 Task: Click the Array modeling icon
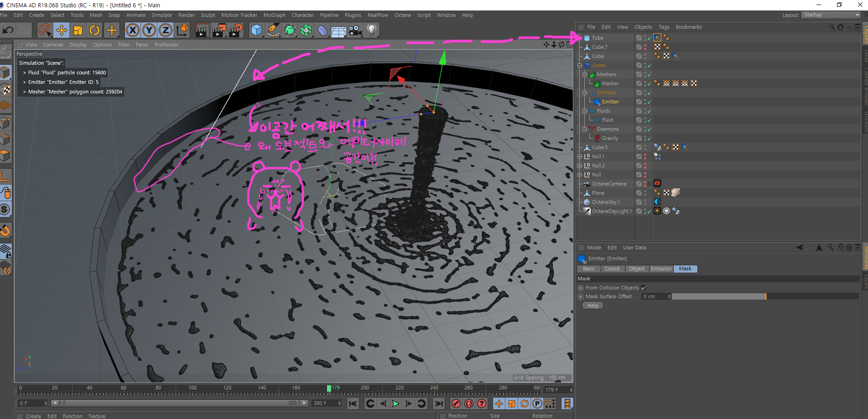point(306,31)
